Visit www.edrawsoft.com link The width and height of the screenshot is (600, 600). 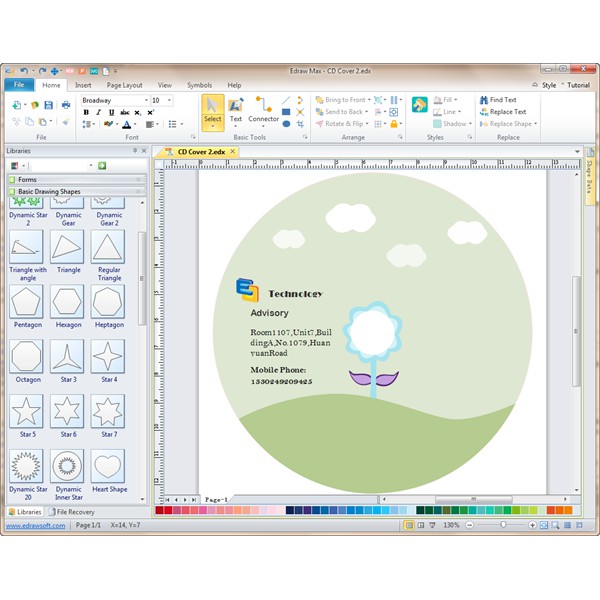pyautogui.click(x=36, y=525)
